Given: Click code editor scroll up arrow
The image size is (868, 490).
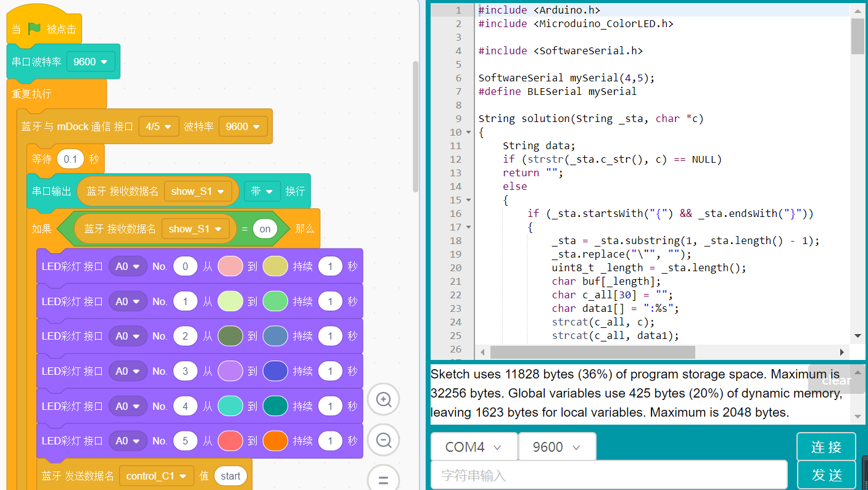Looking at the screenshot, I should pos(858,10).
